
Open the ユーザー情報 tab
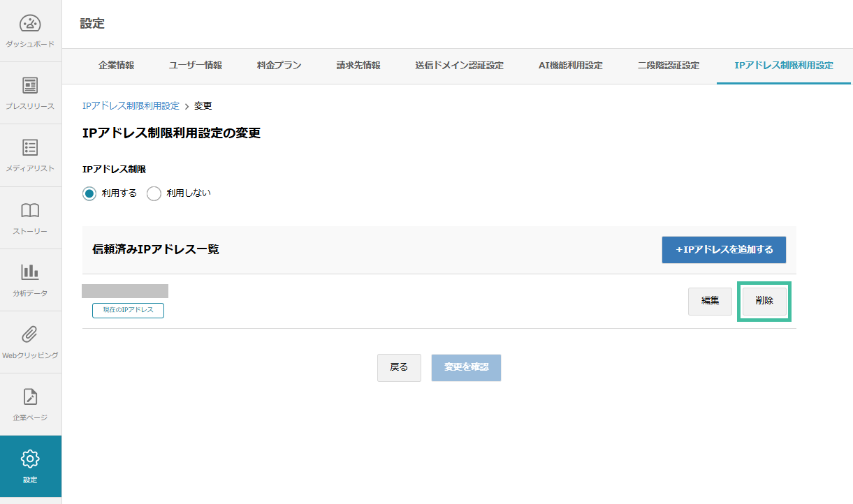(x=195, y=66)
